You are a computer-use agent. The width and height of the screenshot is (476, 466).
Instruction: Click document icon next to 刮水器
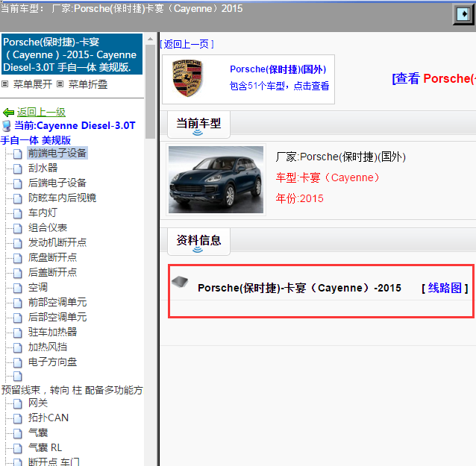18,169
